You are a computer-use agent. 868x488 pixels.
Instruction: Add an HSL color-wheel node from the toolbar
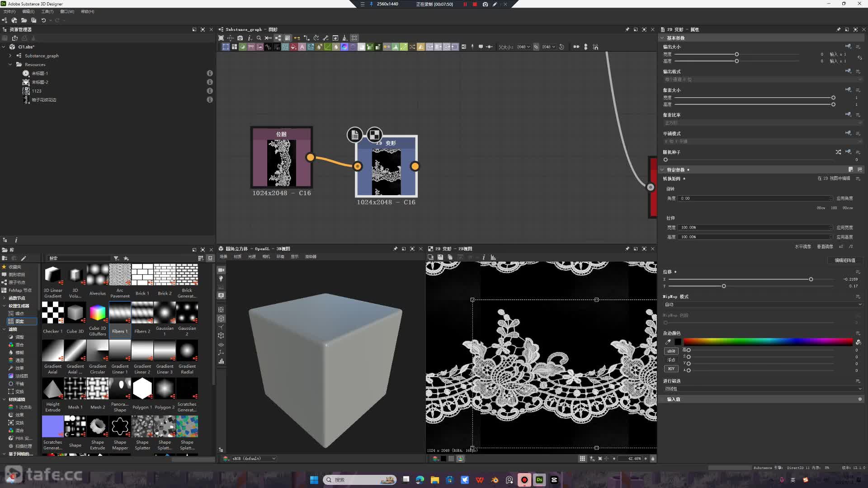344,47
